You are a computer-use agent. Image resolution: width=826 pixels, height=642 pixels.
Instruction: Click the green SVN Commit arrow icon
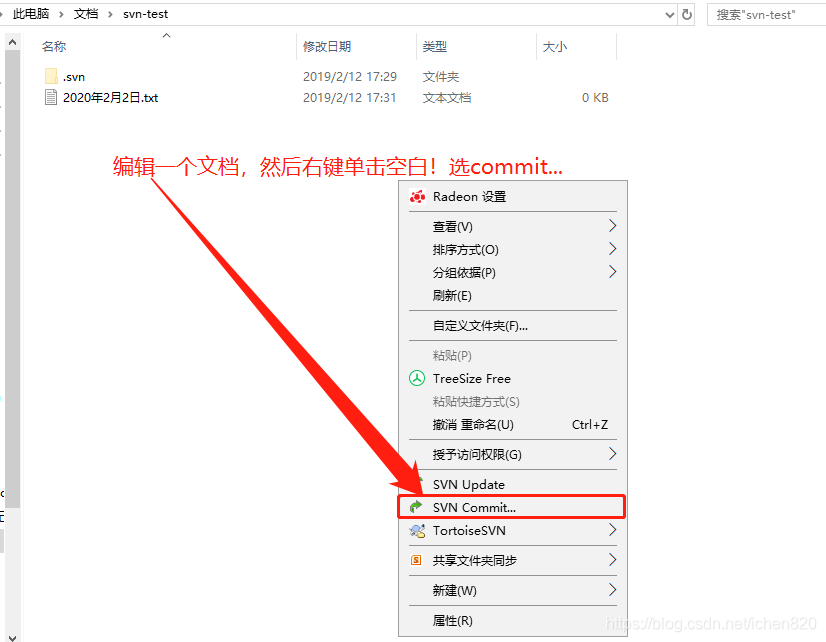(x=416, y=507)
